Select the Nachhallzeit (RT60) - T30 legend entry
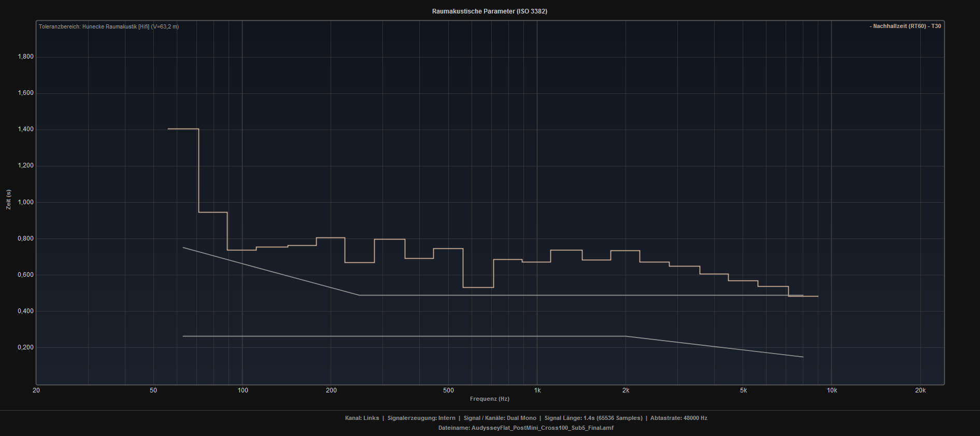 (905, 26)
